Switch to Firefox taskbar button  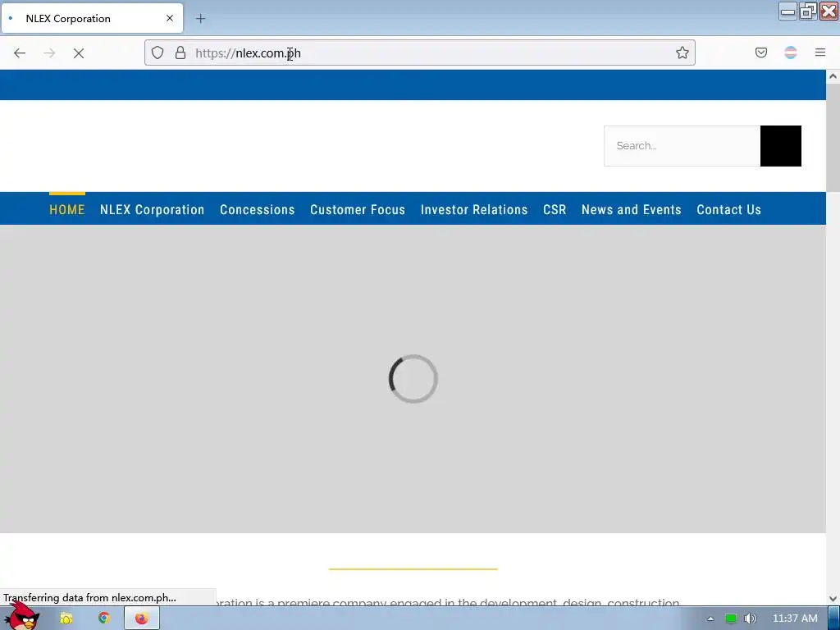coord(141,619)
